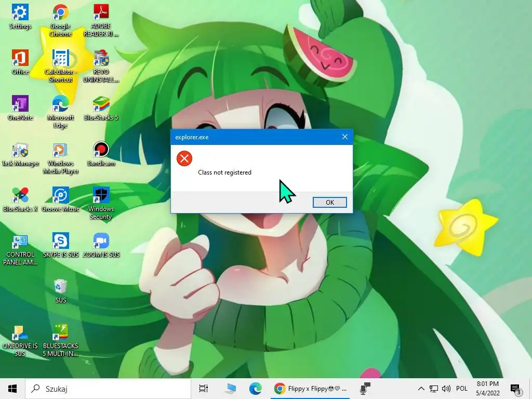
Task: Select the Windows Security desktop icon
Action: tap(101, 203)
